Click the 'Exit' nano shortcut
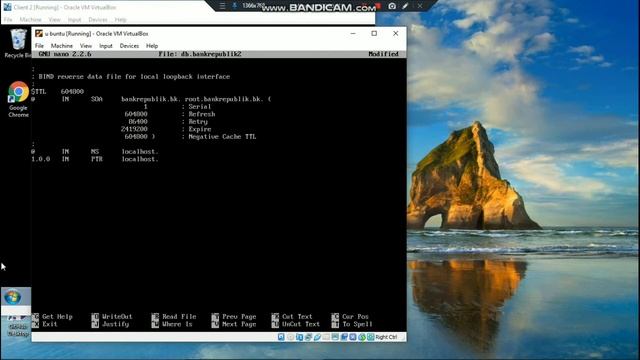Screen dimensions: 640x360 coord(45,324)
